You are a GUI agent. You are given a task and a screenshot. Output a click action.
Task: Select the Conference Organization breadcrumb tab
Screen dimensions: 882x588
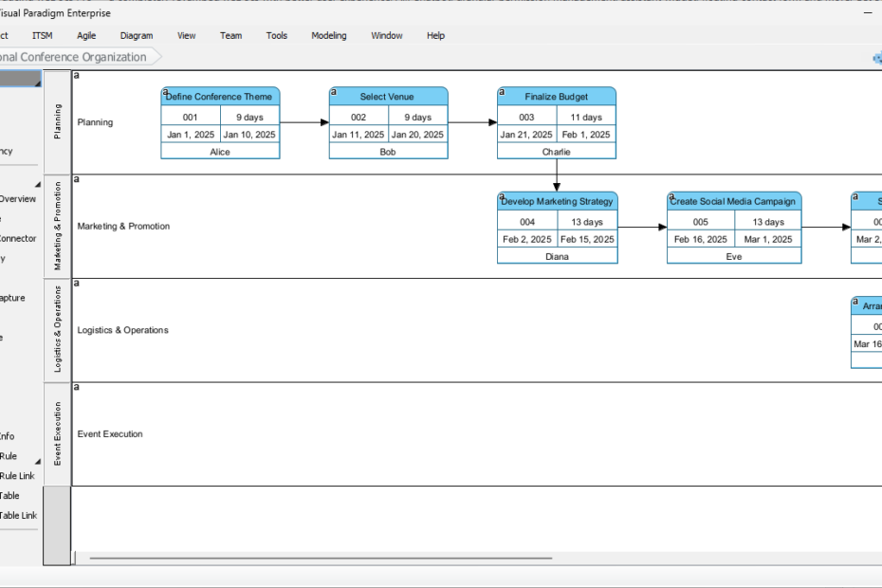click(x=71, y=57)
